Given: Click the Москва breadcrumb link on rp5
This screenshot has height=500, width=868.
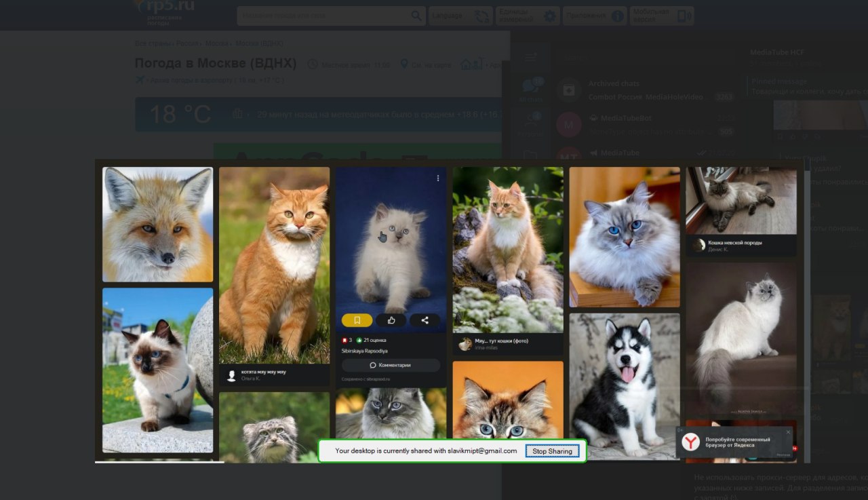Looking at the screenshot, I should (217, 43).
